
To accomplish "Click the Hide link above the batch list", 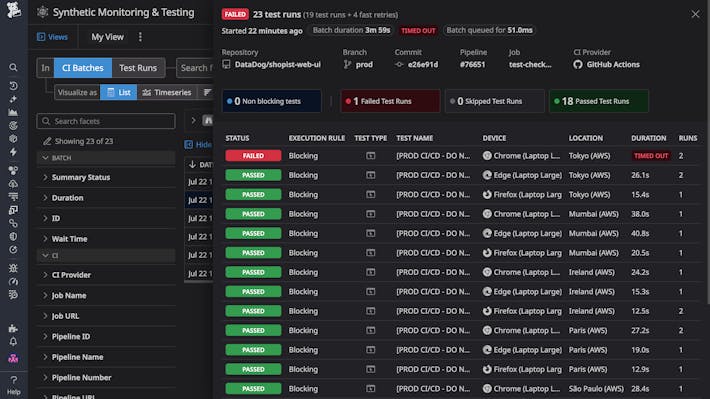I will click(198, 144).
